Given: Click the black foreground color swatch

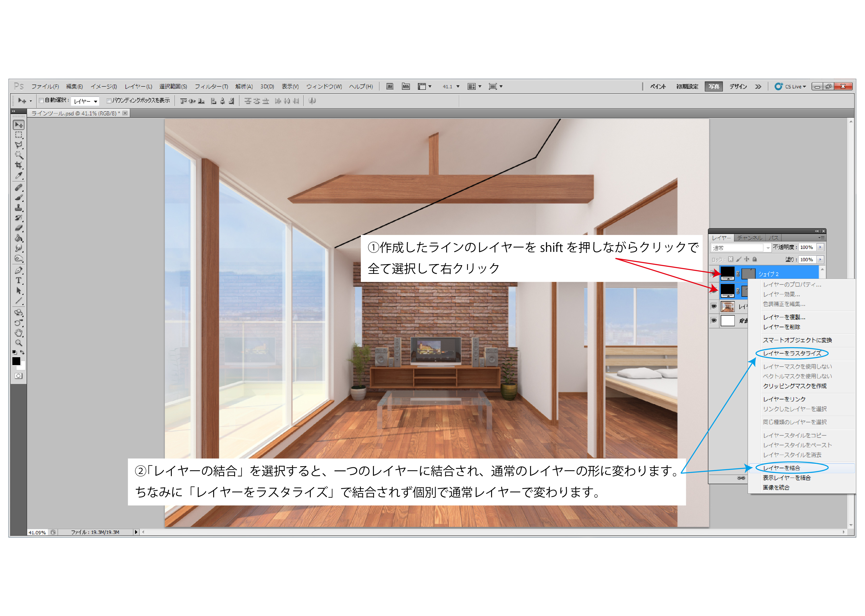Looking at the screenshot, I should tap(16, 361).
